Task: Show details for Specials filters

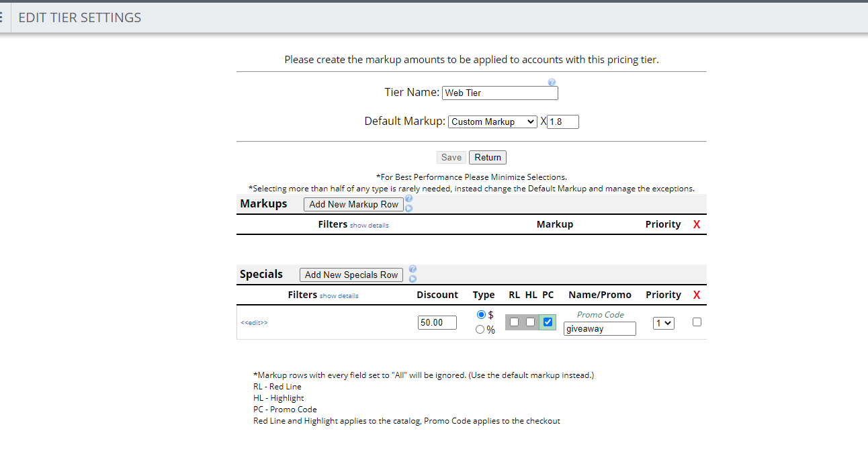Action: 339,296
